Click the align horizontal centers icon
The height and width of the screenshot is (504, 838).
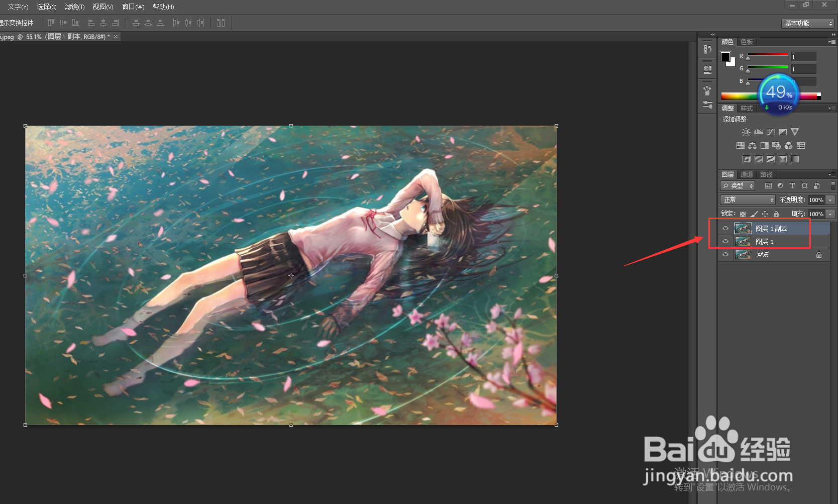(x=103, y=23)
